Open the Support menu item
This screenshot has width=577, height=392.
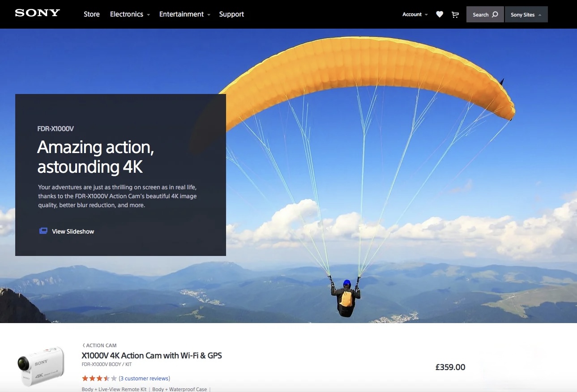pos(231,14)
